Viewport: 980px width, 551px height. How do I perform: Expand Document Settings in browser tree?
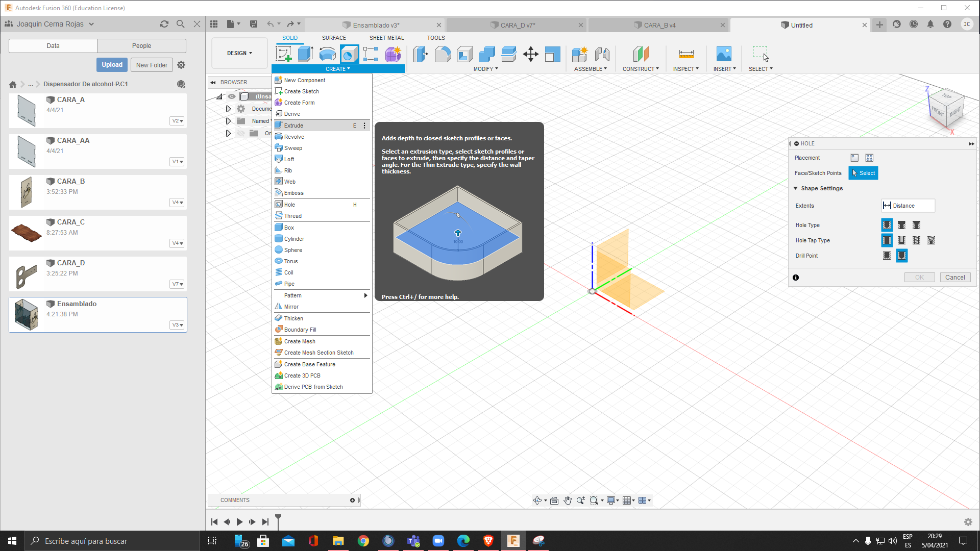click(228, 109)
